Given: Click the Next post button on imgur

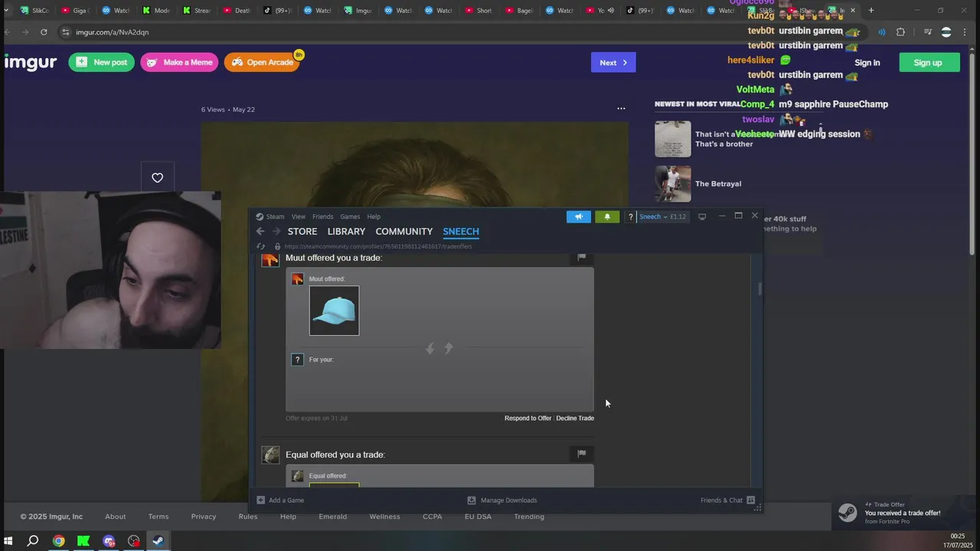Looking at the screenshot, I should pyautogui.click(x=613, y=63).
